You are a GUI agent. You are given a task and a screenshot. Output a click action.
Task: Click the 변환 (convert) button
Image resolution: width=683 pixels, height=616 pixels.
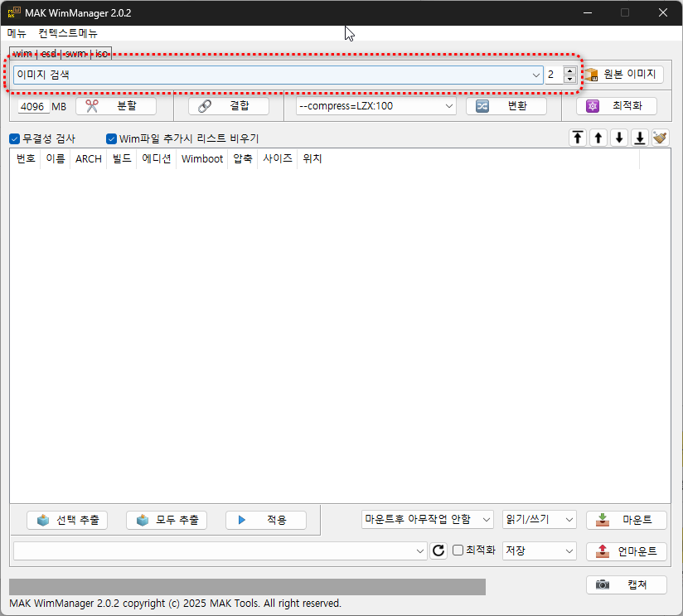[506, 106]
